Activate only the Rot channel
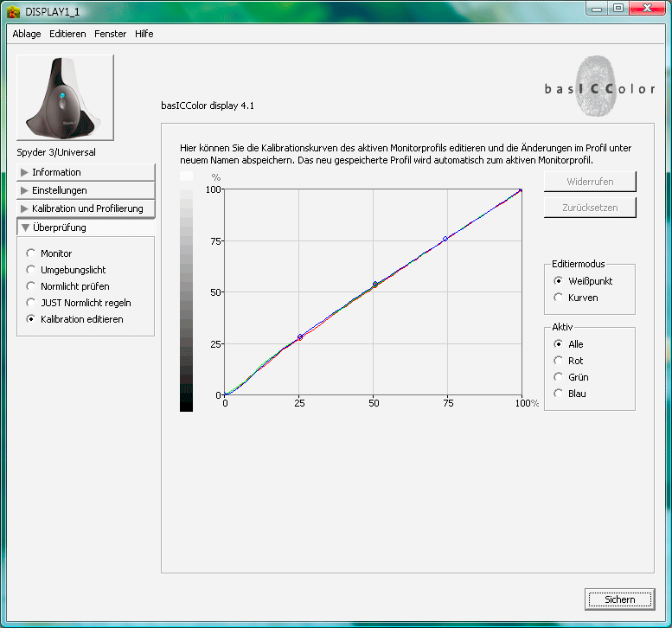 click(x=559, y=361)
